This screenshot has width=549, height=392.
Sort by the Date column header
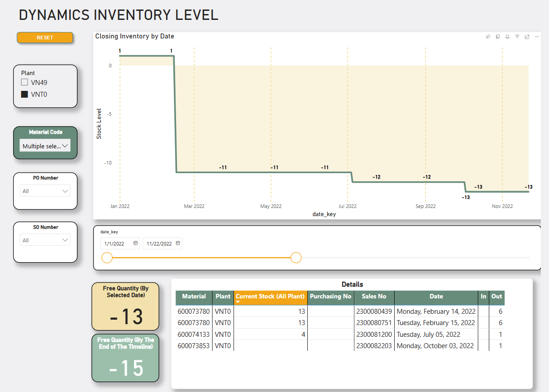click(x=436, y=297)
